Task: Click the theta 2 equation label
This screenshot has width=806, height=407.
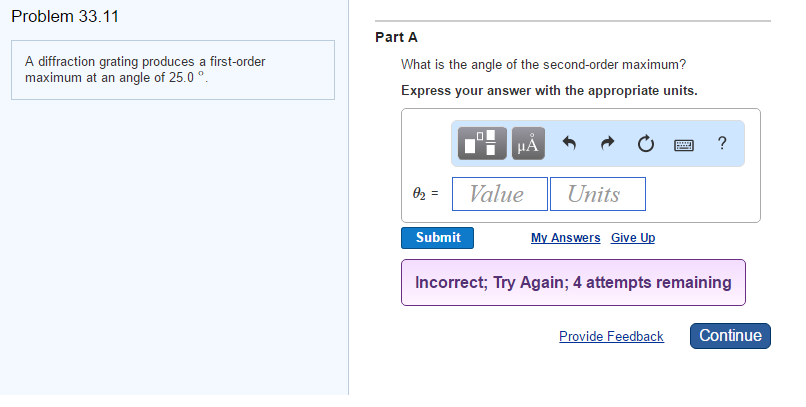Action: pyautogui.click(x=425, y=194)
